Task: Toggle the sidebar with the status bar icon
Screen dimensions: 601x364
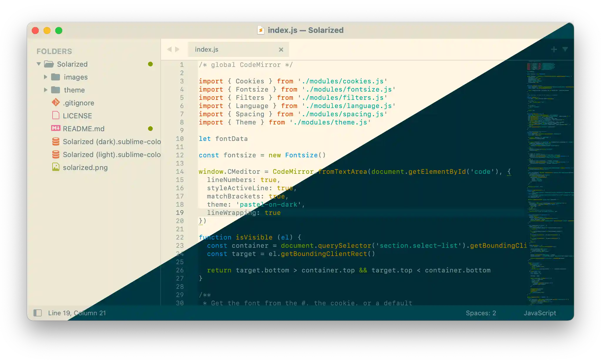Action: click(x=38, y=313)
